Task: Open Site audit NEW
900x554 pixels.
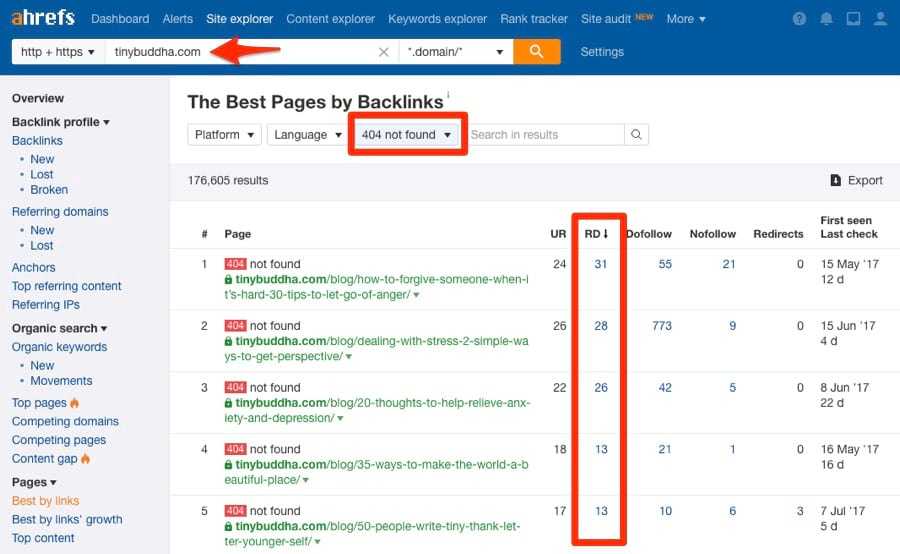Action: [x=617, y=19]
